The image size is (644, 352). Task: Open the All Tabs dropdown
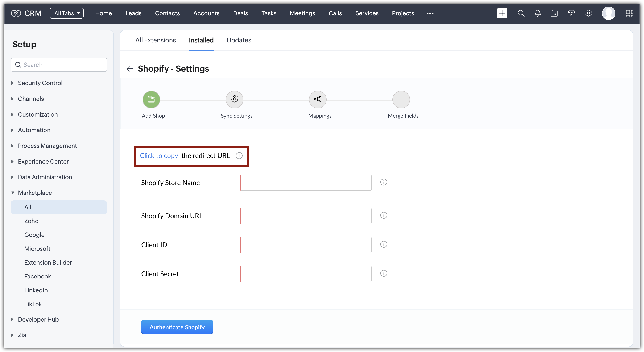(x=66, y=13)
